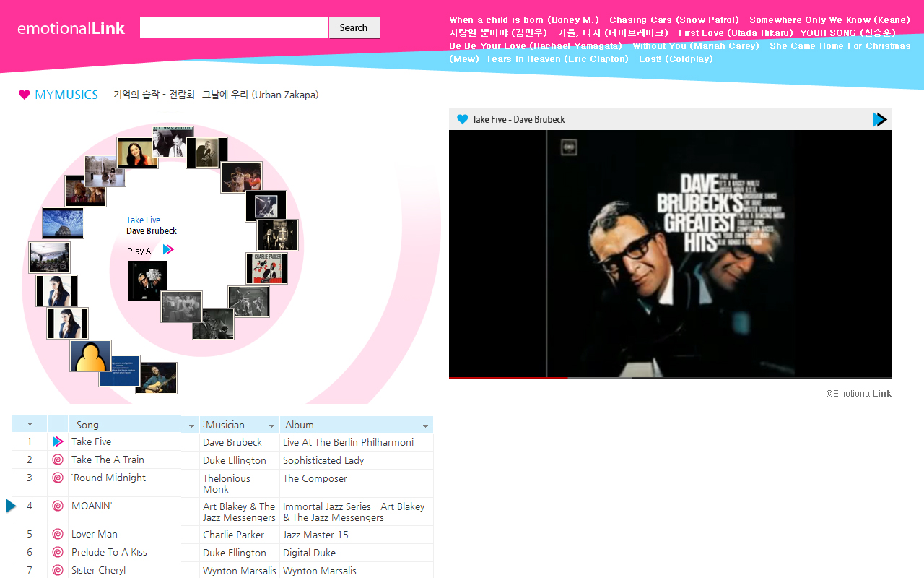This screenshot has height=578, width=924.
Task: Open the Album column dropdown arrow
Action: point(426,426)
